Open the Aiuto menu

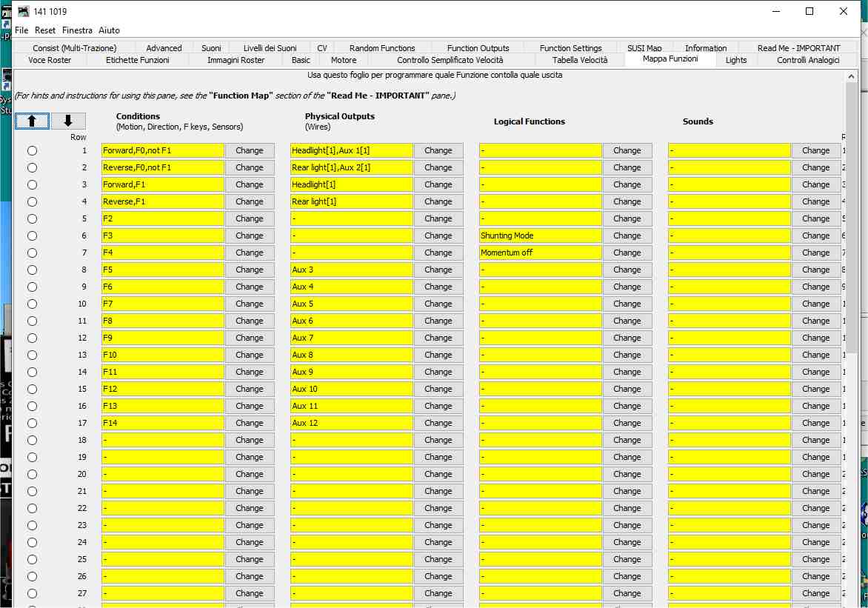pos(109,30)
